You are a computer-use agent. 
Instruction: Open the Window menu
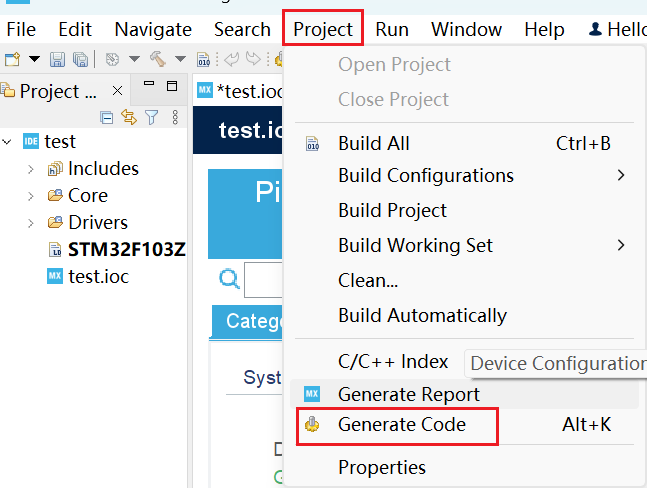(x=466, y=30)
